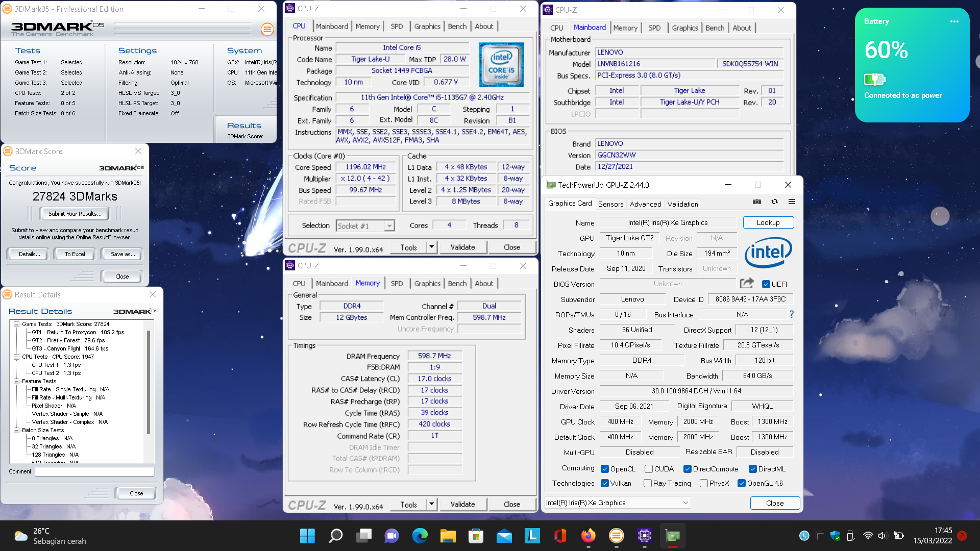This screenshot has height=551, width=980.
Task: Open the Validation tab in GPU-Z
Action: click(x=682, y=204)
